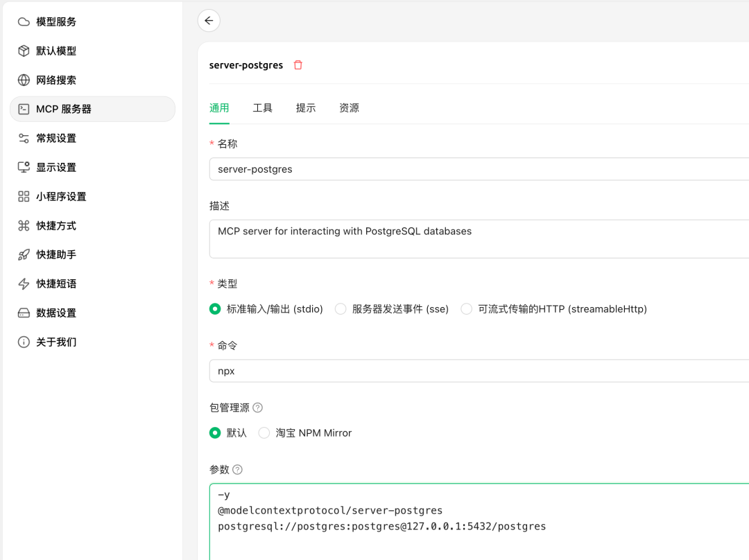Open 快捷助手 rocket icon in sidebar
This screenshot has height=560, width=749.
pyautogui.click(x=24, y=254)
